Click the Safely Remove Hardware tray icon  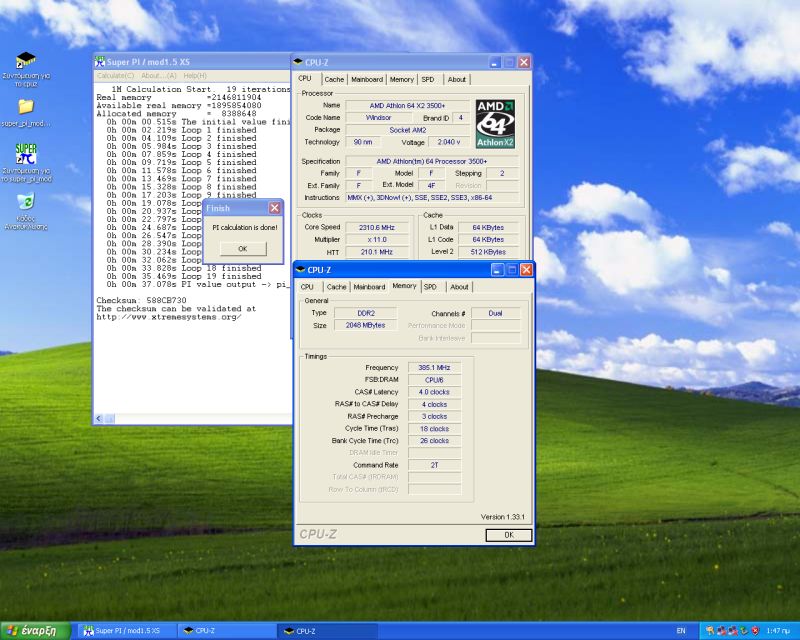744,631
